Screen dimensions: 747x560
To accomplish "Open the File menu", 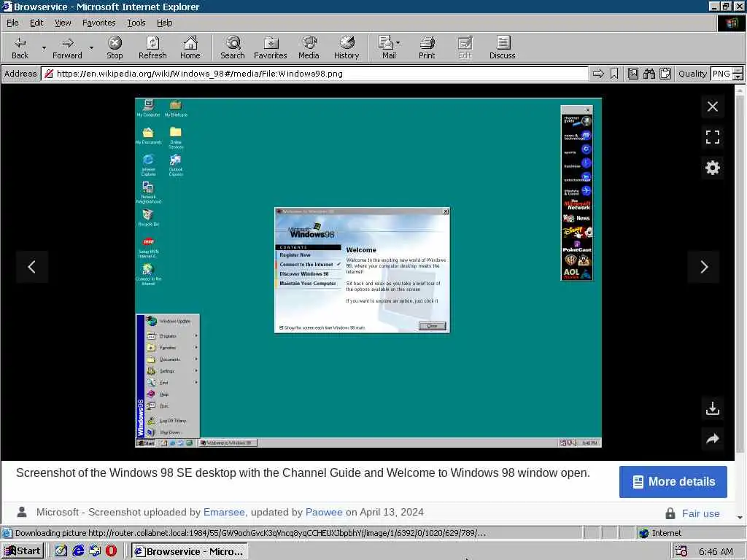I will (x=12, y=23).
